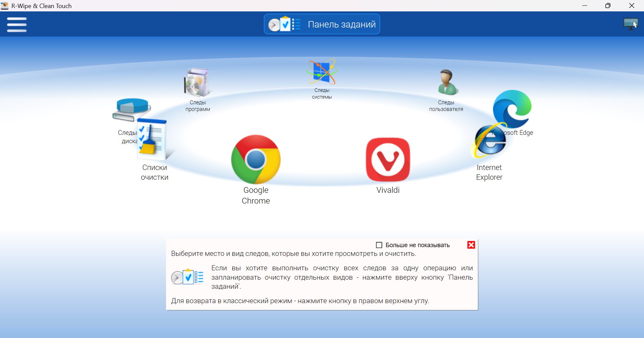Image resolution: width=644 pixels, height=338 pixels.
Task: Open Следы системы system traces
Action: pyautogui.click(x=322, y=72)
